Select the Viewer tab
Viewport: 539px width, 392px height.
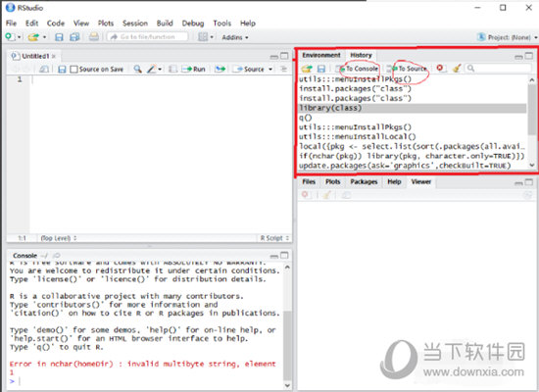(421, 182)
